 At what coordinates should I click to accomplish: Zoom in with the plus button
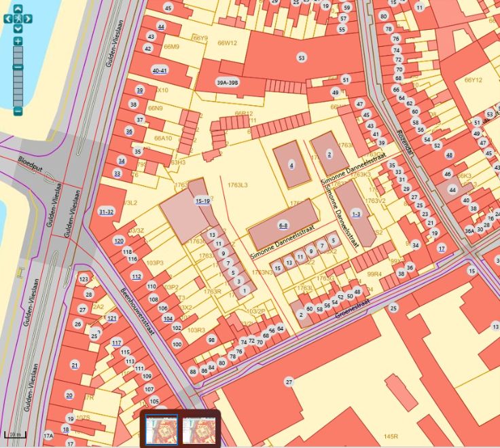pyautogui.click(x=18, y=41)
